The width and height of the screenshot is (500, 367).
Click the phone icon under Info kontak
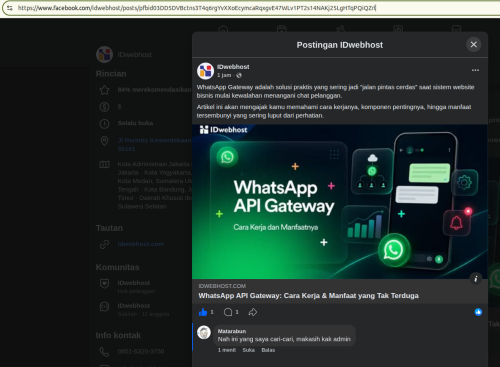(104, 352)
